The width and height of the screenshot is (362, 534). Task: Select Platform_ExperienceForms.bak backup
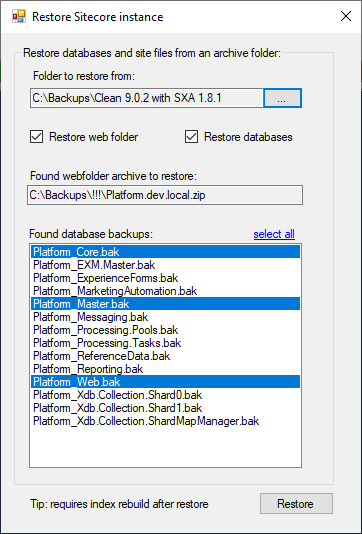click(166, 278)
